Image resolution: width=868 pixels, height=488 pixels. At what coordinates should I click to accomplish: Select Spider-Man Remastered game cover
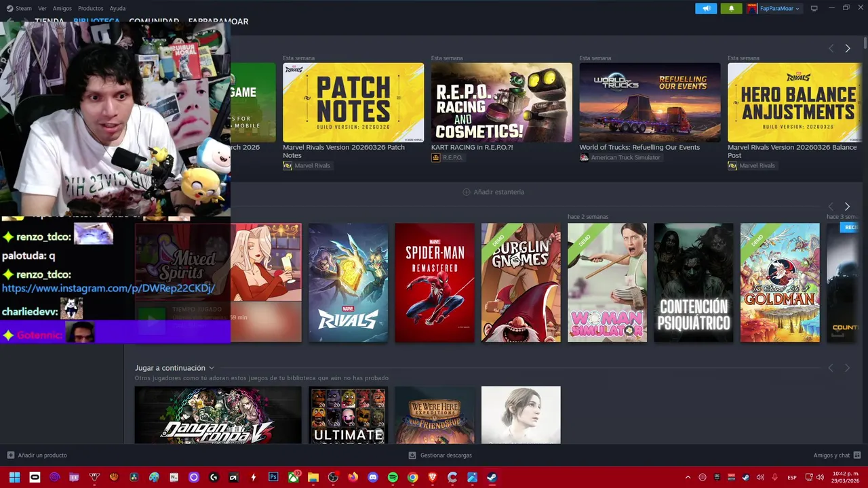tap(435, 283)
